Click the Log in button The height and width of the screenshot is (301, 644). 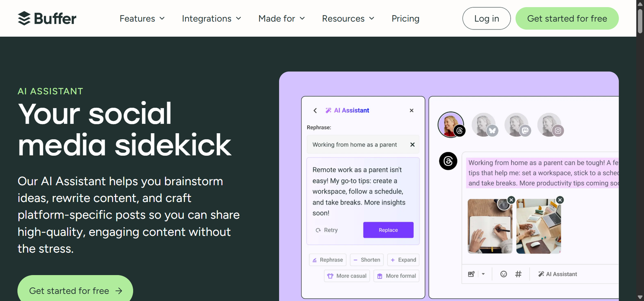[x=487, y=19]
